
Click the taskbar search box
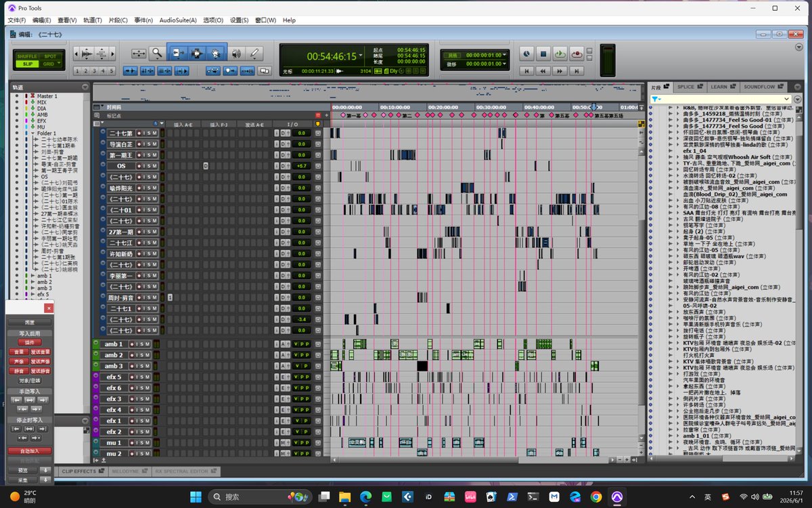tap(261, 497)
